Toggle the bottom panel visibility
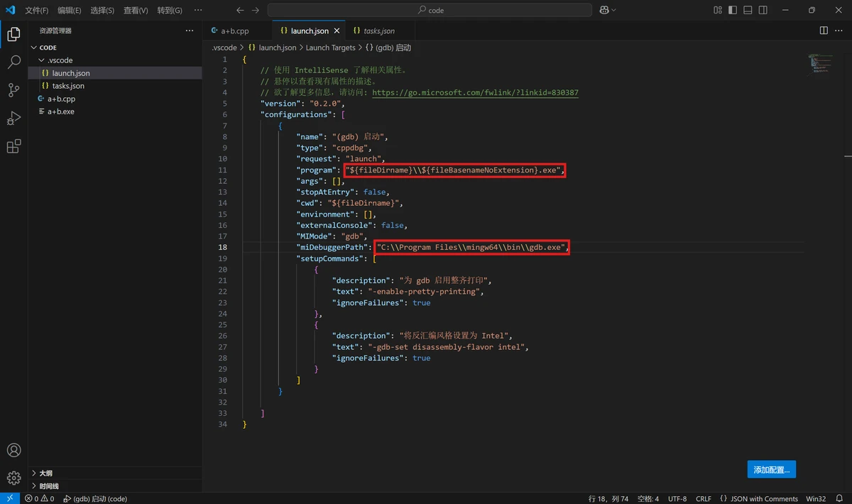Screen dimensions: 852x504 tap(748, 10)
